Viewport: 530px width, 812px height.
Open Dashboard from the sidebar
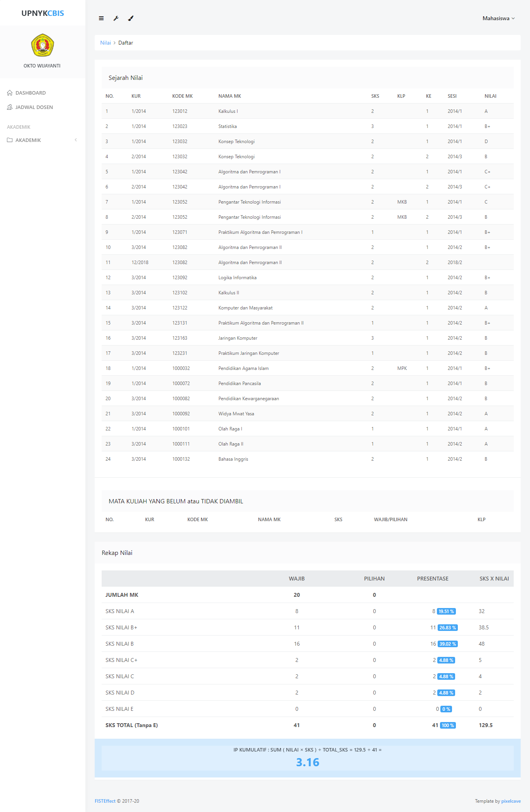(31, 93)
